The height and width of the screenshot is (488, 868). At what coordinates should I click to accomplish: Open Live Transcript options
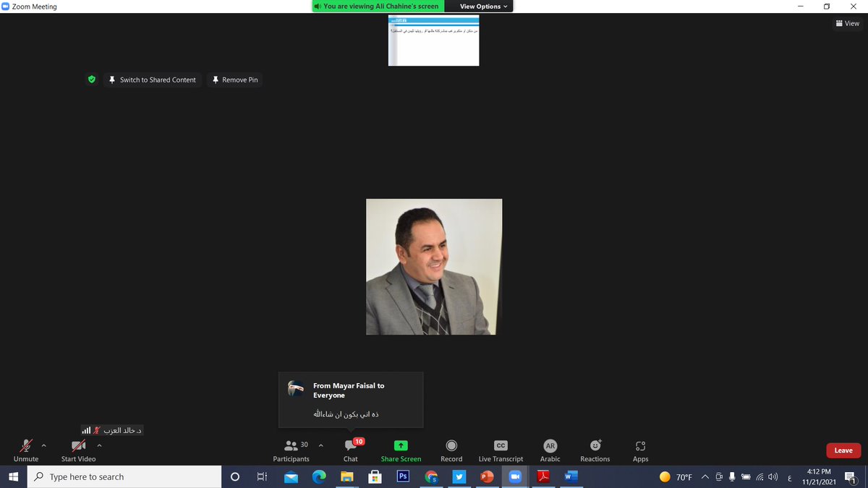coord(501,450)
